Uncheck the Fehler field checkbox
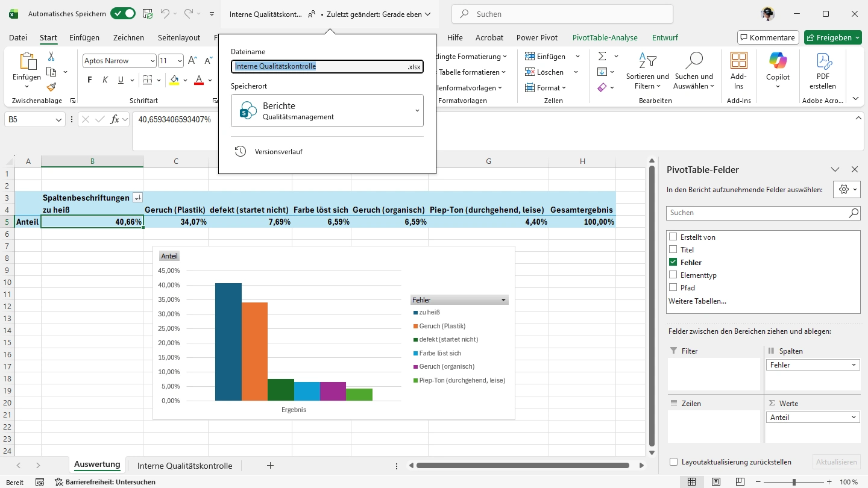This screenshot has width=868, height=488. (673, 262)
